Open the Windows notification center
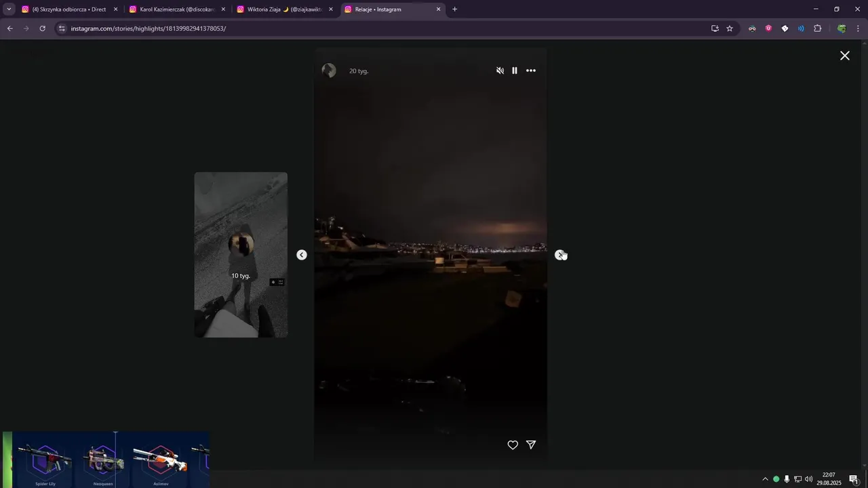 [x=854, y=479]
